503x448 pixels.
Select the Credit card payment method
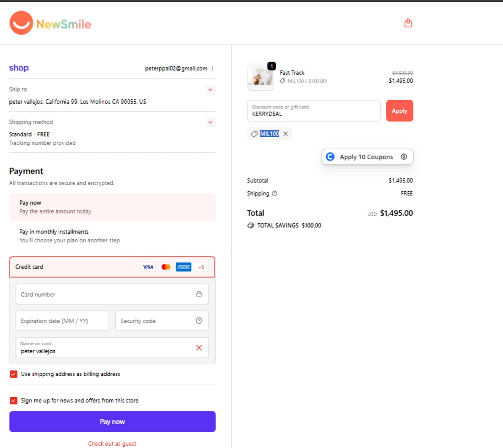click(112, 267)
